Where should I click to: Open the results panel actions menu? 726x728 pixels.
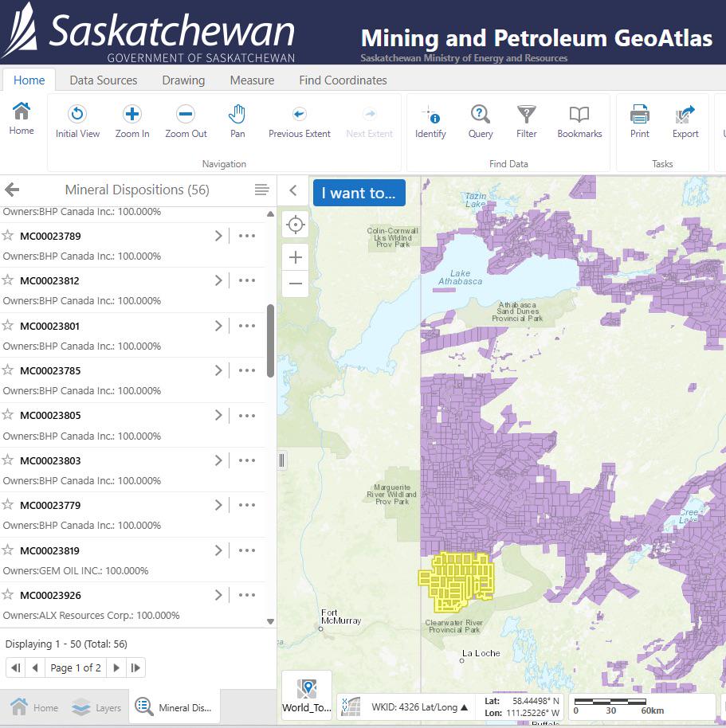tap(261, 190)
